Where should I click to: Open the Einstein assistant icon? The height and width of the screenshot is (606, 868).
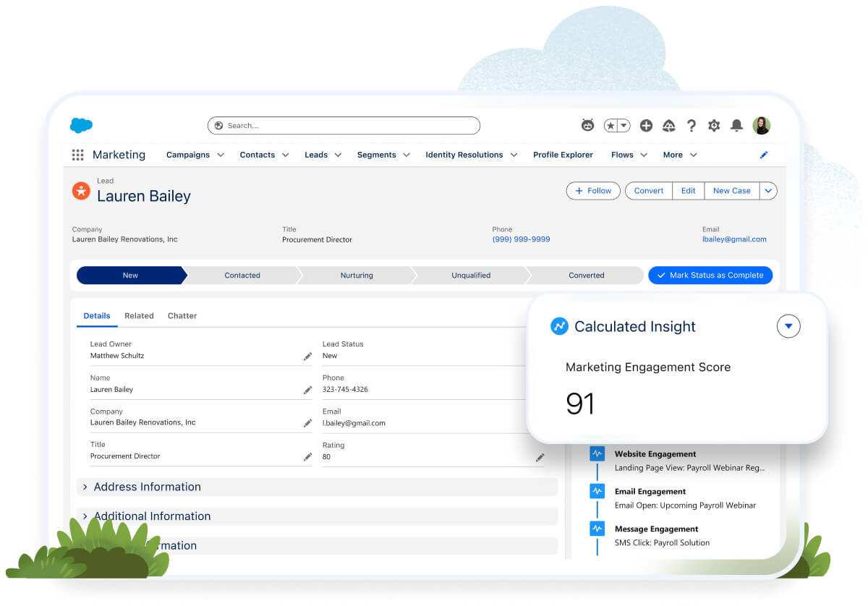click(587, 125)
